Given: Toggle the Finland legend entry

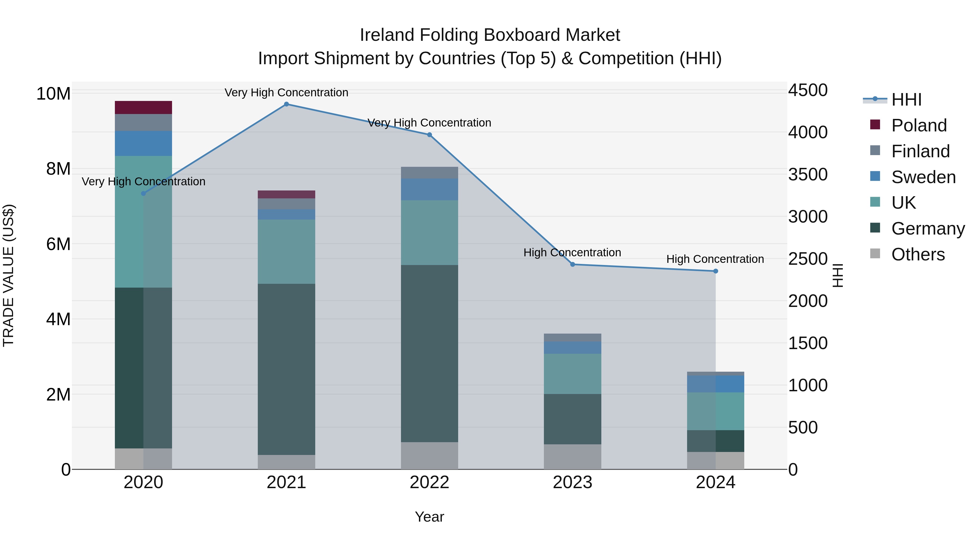Looking at the screenshot, I should (x=910, y=151).
